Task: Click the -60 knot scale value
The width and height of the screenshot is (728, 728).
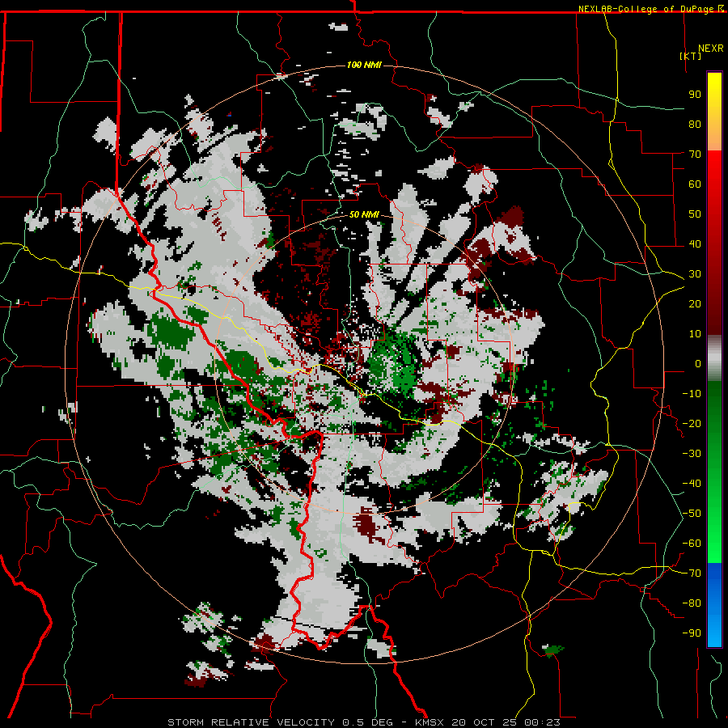Action: tap(692, 544)
